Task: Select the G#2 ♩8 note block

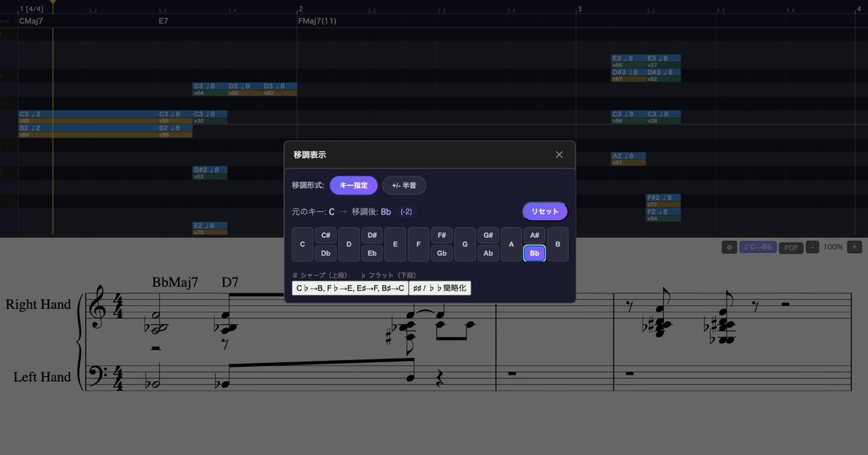Action: click(x=210, y=170)
